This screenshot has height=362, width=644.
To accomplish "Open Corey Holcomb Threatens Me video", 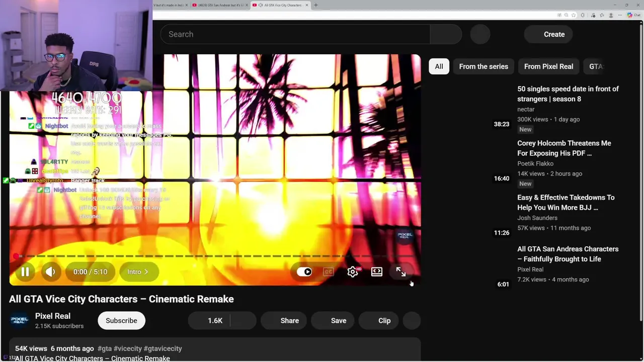I will pyautogui.click(x=564, y=148).
